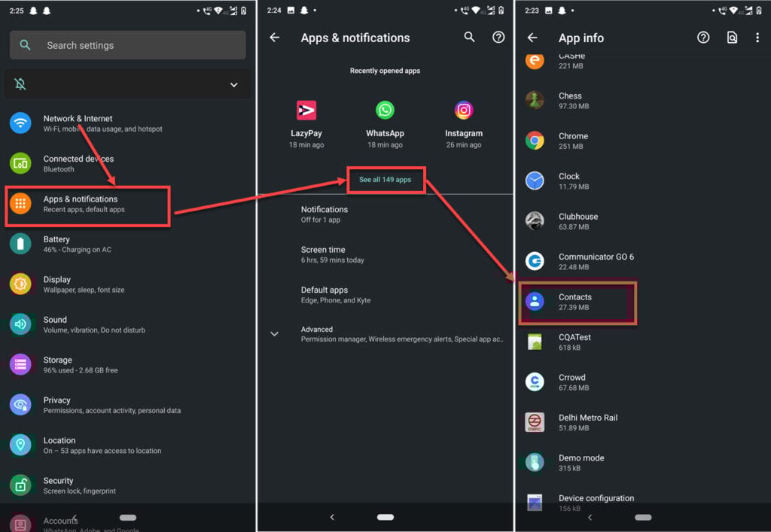Tap help icon in Apps & notifications
Image resolution: width=771 pixels, height=532 pixels.
(498, 38)
